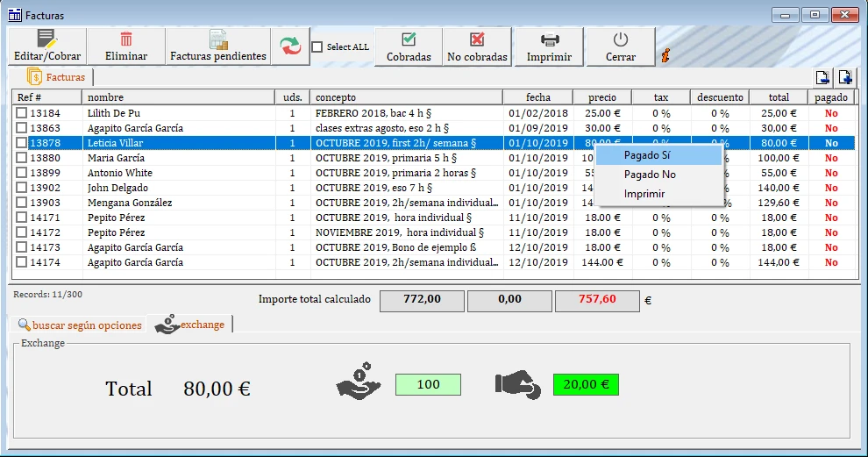868x457 pixels.
Task: Click the amount received field showing 100
Action: pos(428,384)
